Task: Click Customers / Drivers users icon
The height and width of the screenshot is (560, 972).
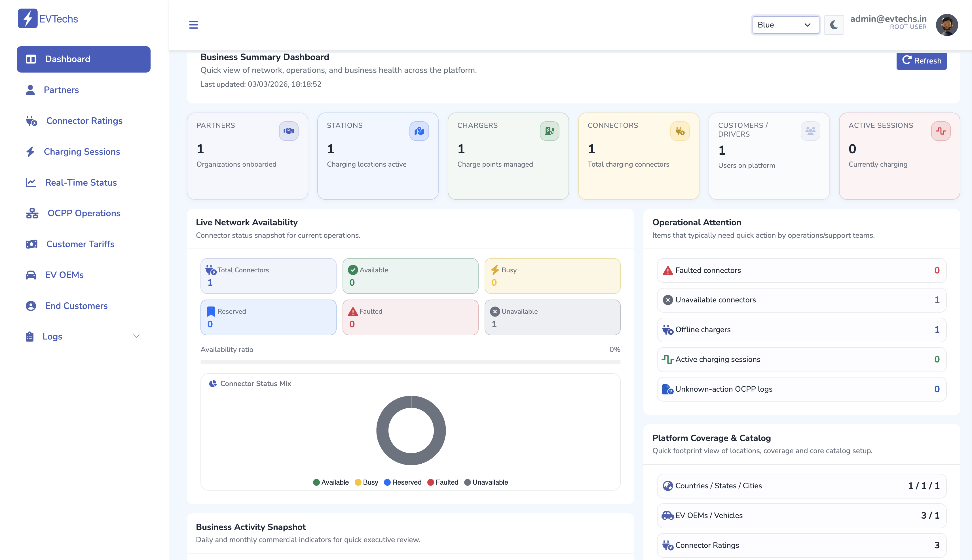Action: point(810,131)
